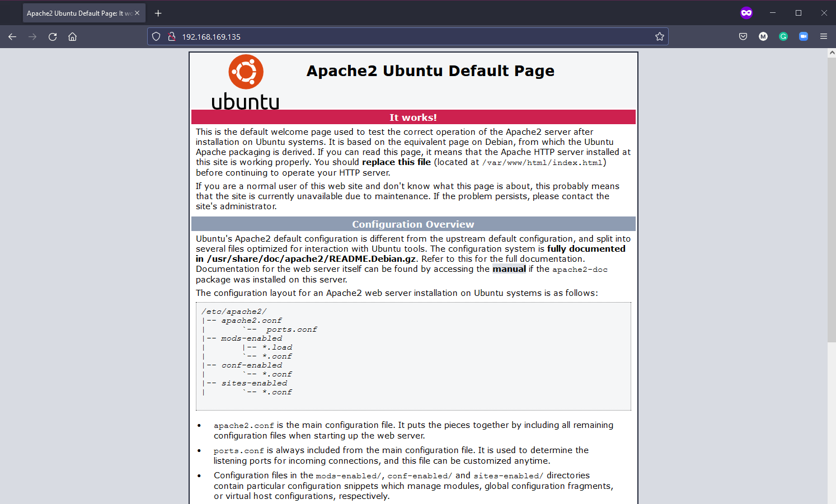
Task: Click the private browsing mask indicator
Action: (746, 13)
